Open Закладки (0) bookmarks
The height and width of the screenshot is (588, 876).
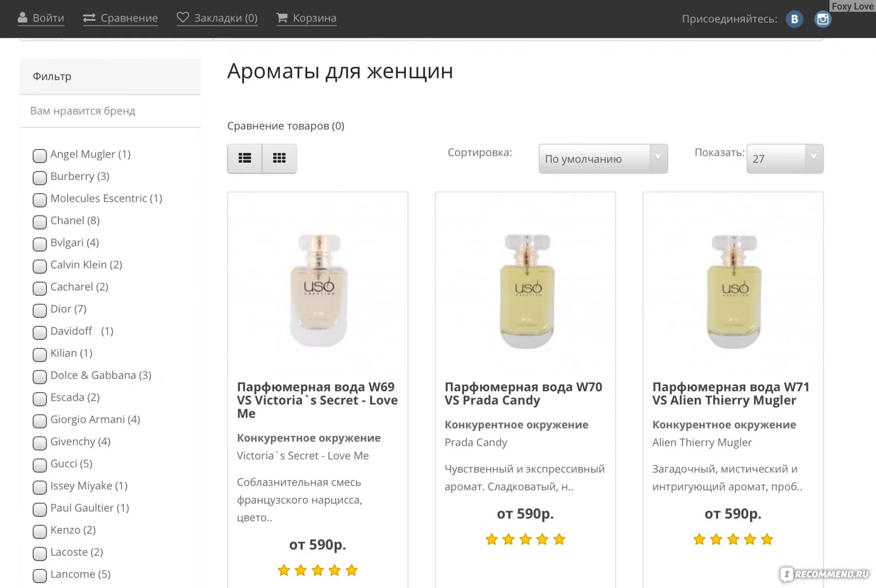(226, 18)
